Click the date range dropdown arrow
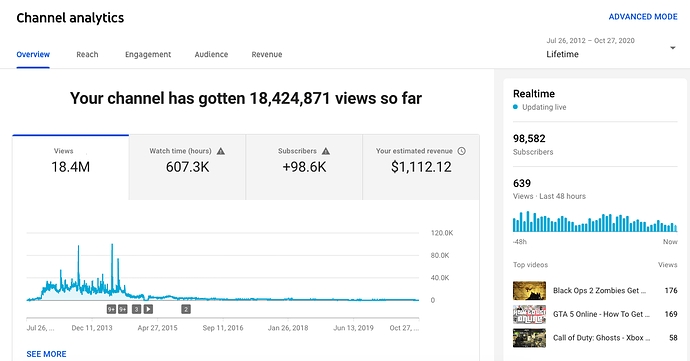Screen dimensions: 690x361 click(x=672, y=48)
